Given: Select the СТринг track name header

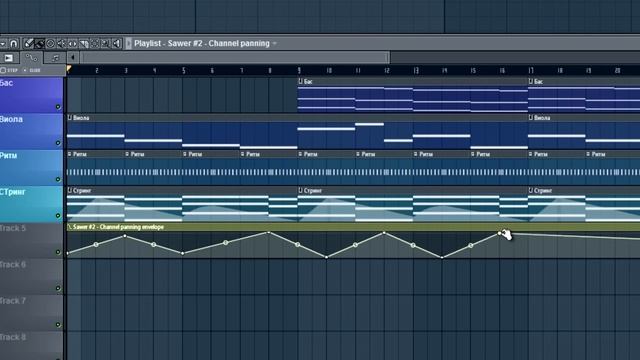Looking at the screenshot, I should point(31,204).
